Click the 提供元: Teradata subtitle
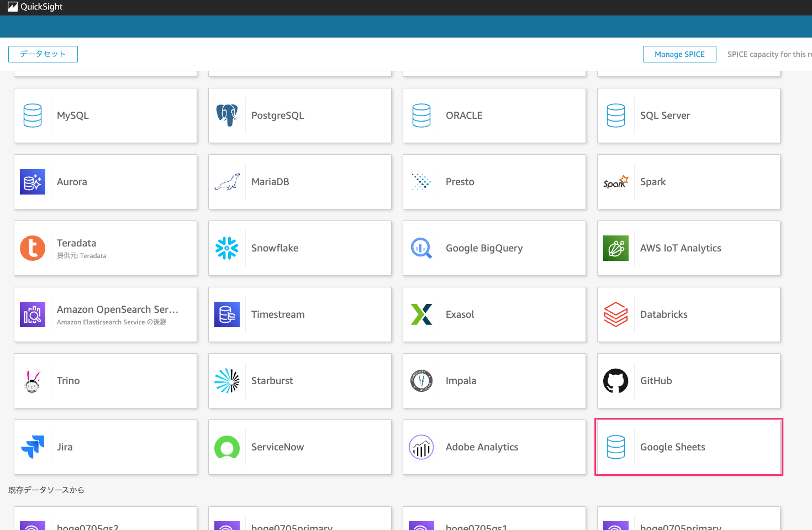 coord(82,256)
